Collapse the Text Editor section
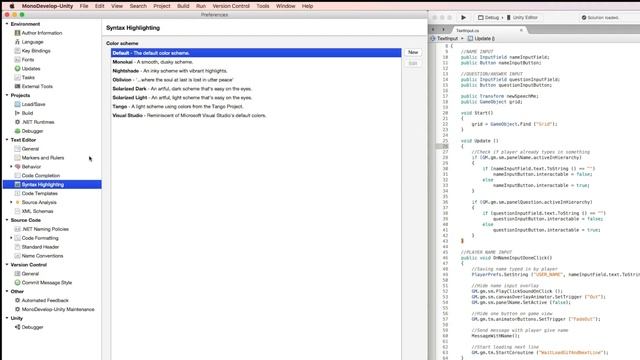 pyautogui.click(x=7, y=140)
